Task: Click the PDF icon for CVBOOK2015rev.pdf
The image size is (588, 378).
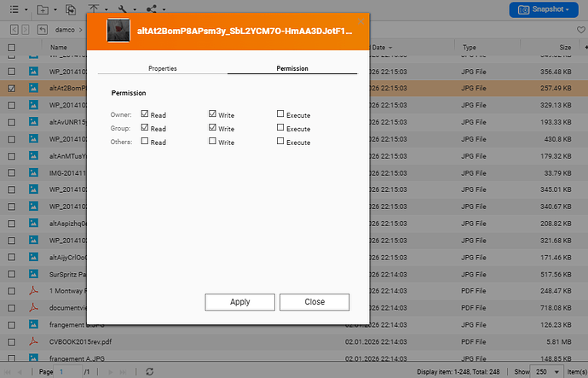Action: pyautogui.click(x=35, y=340)
